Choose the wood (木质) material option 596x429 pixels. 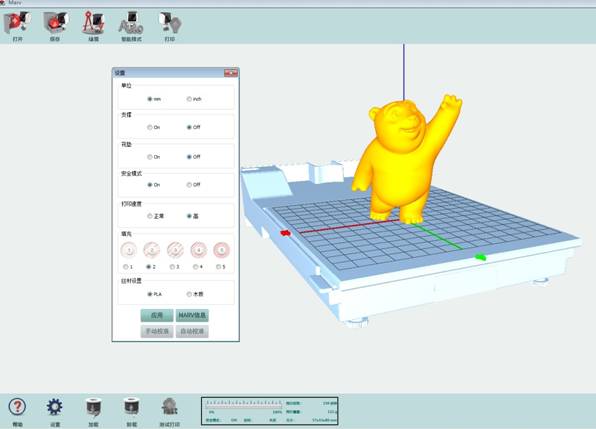189,294
